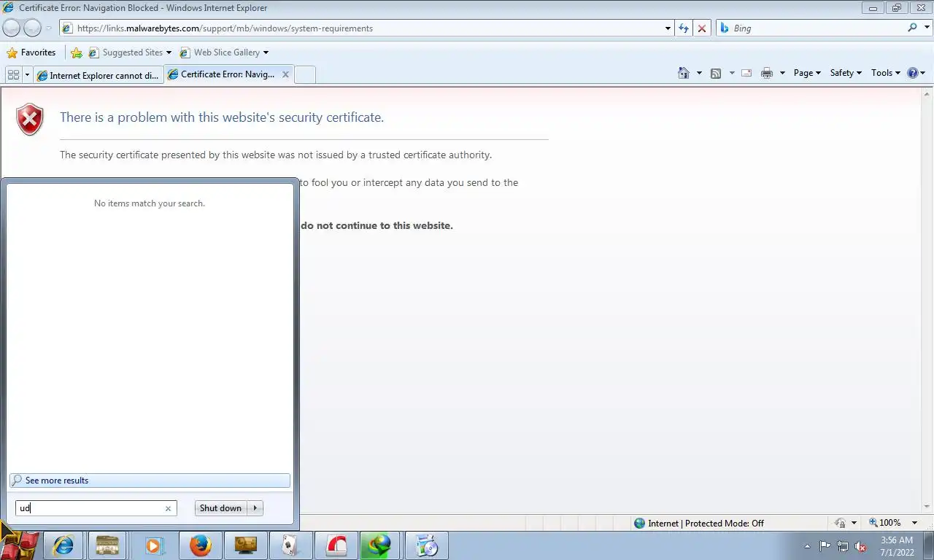The height and width of the screenshot is (560, 934).
Task: Open recent pages dropdown next to Forward
Action: [x=49, y=28]
